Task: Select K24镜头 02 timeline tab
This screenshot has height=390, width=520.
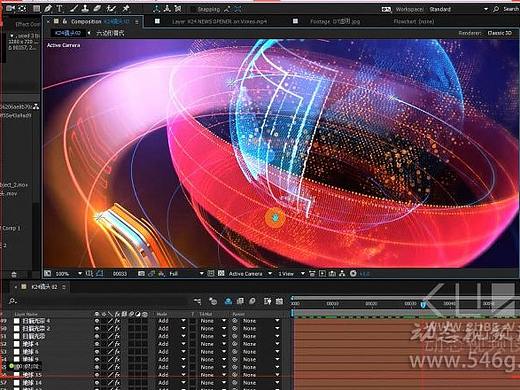Action: 44,287
